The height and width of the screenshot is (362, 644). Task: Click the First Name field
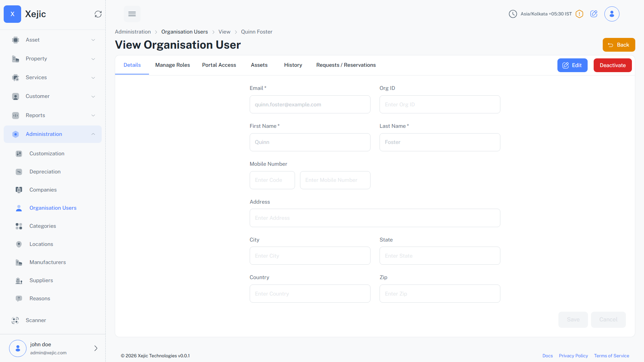tap(310, 142)
